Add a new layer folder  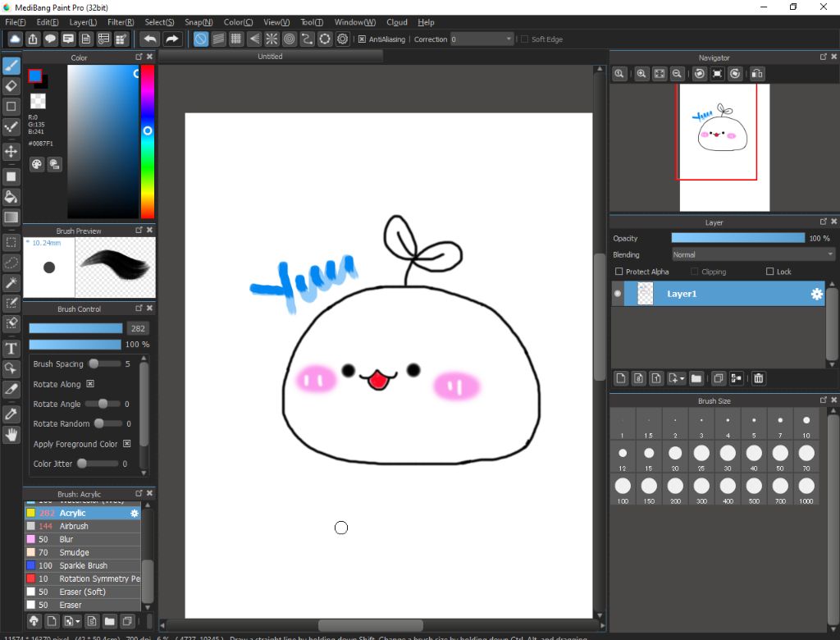696,378
